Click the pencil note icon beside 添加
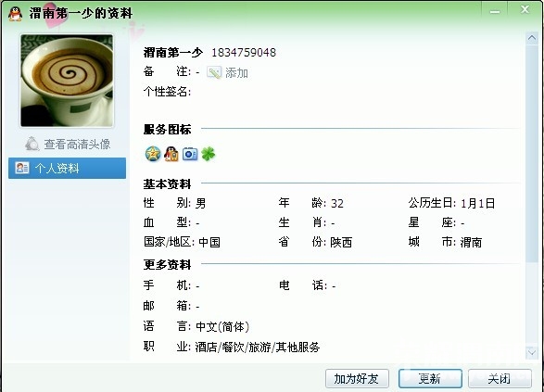544x392 pixels. point(214,72)
